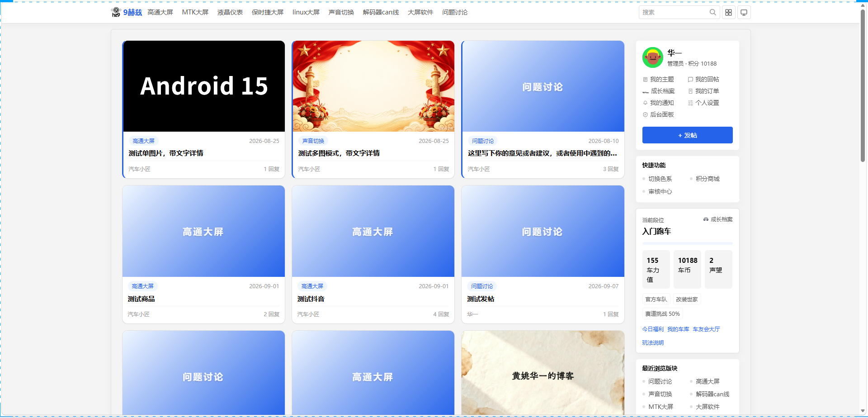Open 我的通知 notifications
Viewport: 868px width, 418px height.
pos(658,103)
